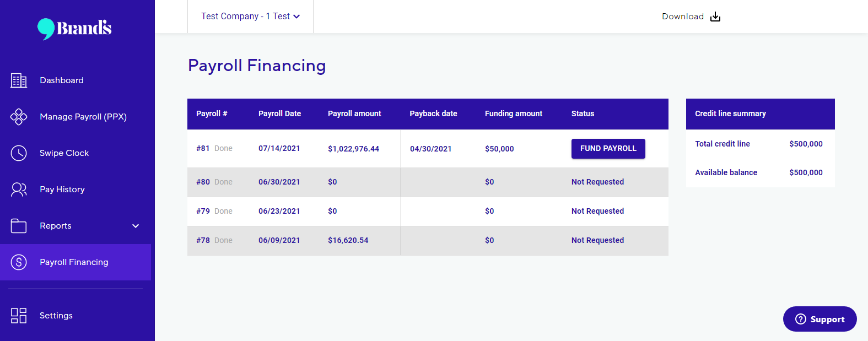Click the Payroll Financing dollar icon

[x=19, y=262]
